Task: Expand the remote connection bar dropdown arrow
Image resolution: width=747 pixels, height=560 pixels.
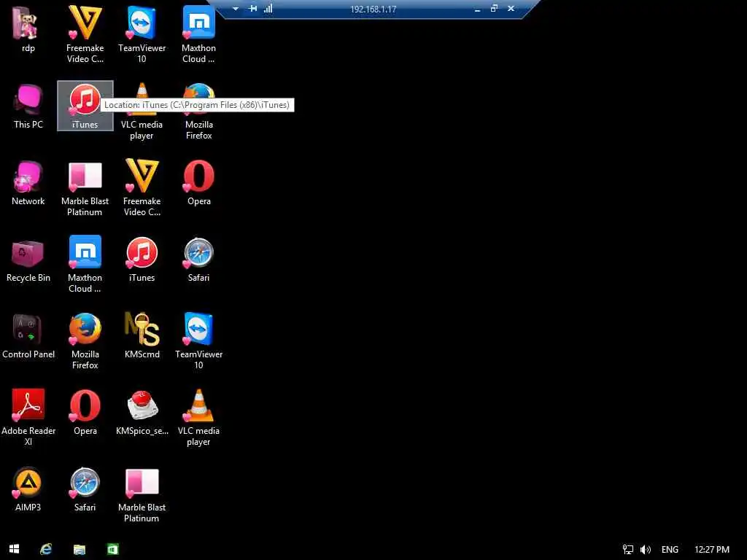Action: 236,9
